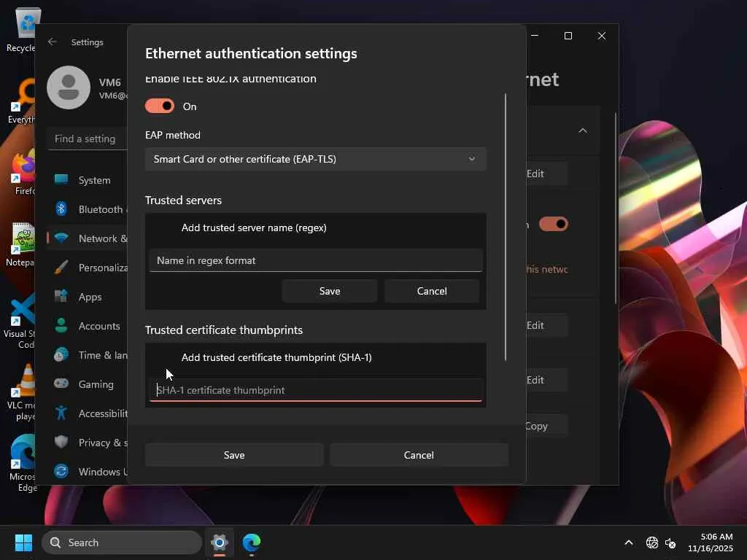Open System settings category

(88, 180)
